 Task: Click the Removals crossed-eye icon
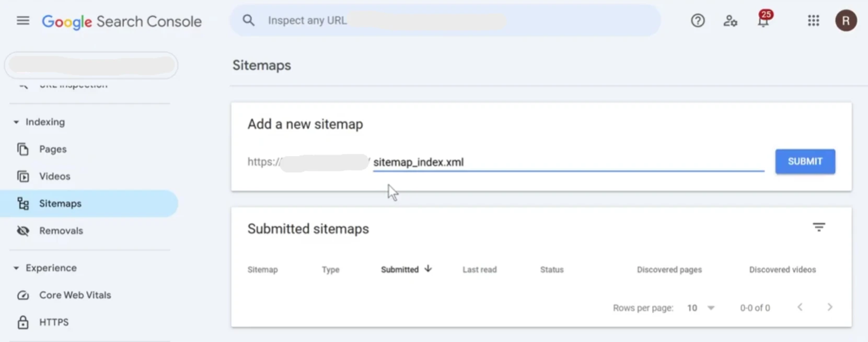(x=23, y=231)
